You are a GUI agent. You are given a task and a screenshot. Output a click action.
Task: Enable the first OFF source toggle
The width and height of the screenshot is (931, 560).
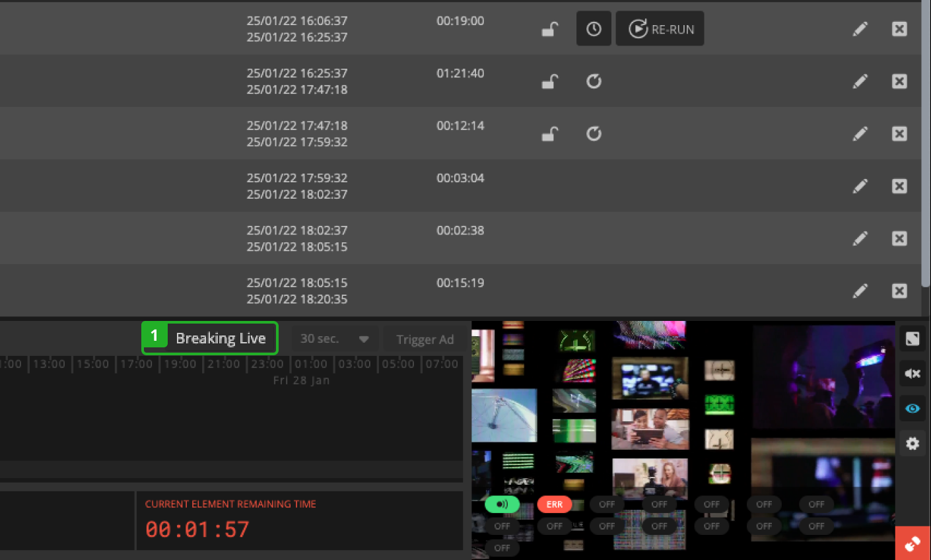607,504
